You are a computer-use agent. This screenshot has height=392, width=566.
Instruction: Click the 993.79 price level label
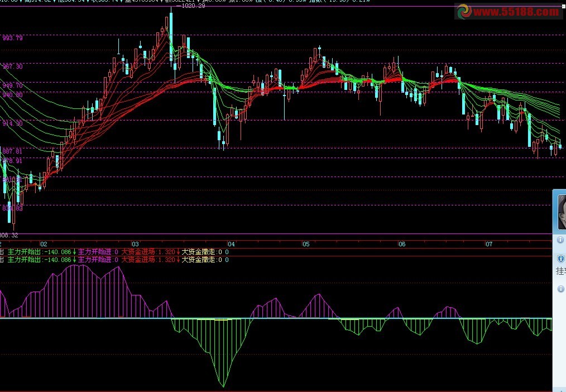click(x=12, y=39)
